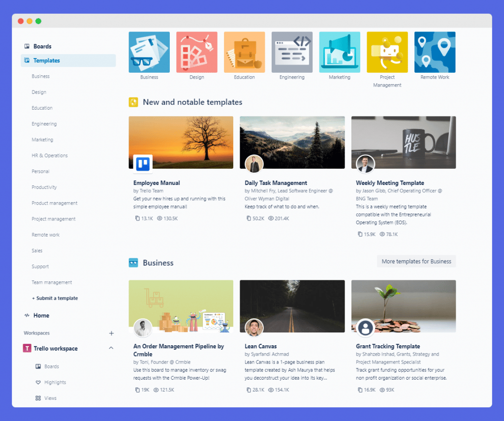504x421 pixels.
Task: Open Remote work sidebar category
Action: pos(46,235)
